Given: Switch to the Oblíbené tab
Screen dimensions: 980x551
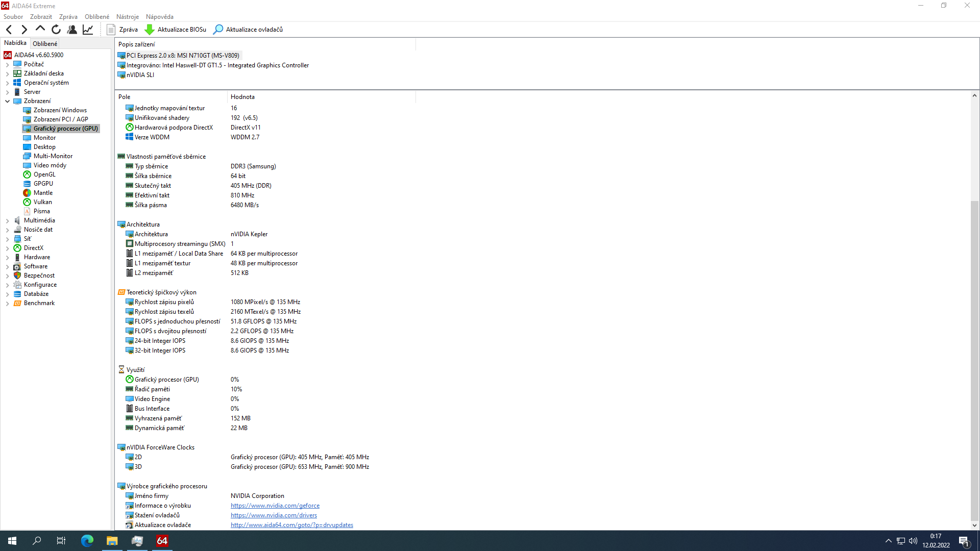Looking at the screenshot, I should tap(45, 44).
